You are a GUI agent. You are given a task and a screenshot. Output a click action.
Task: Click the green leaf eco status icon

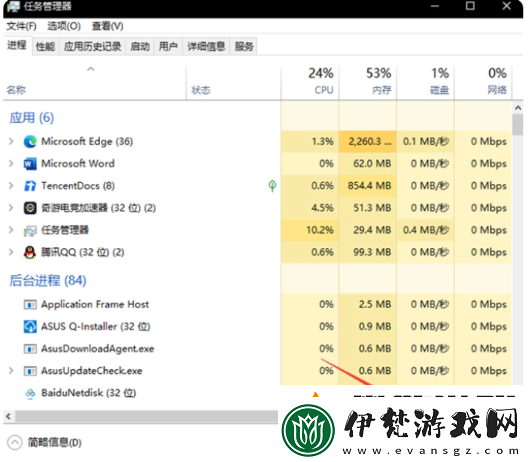coord(272,186)
